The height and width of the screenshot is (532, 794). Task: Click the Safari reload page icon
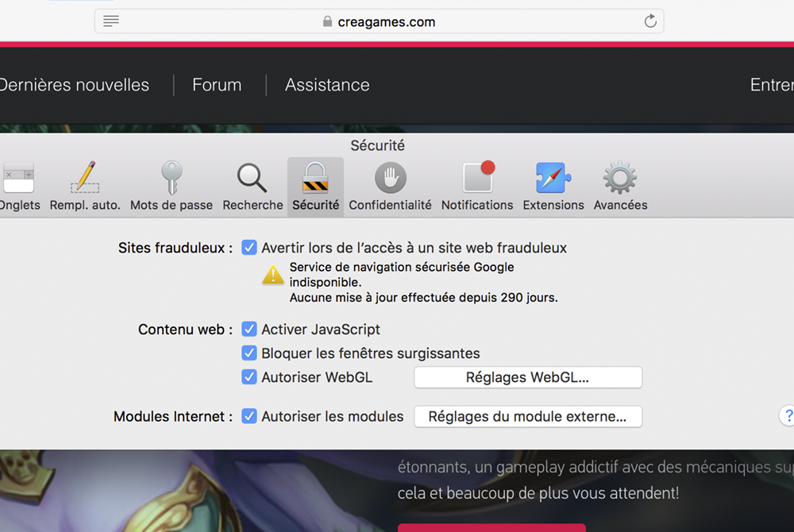coord(650,21)
